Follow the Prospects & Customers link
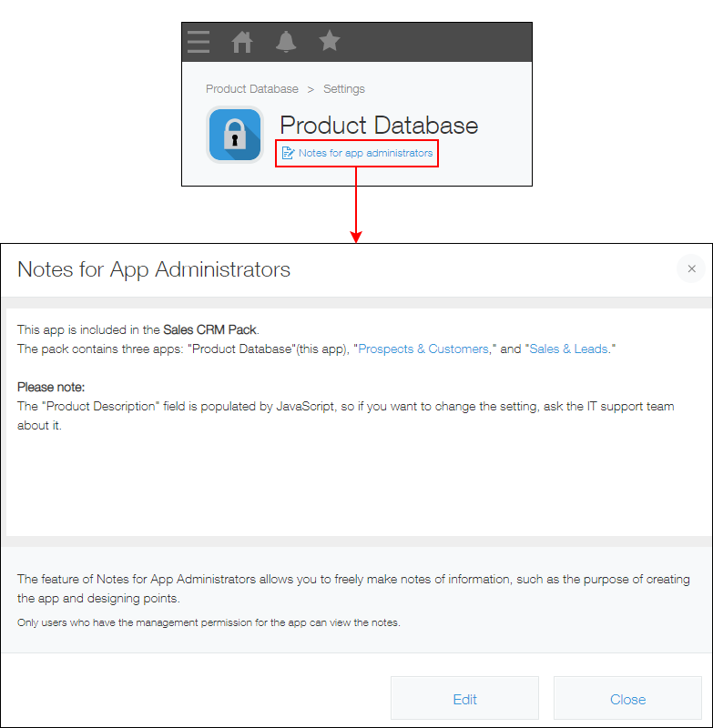The width and height of the screenshot is (713, 728). point(423,349)
